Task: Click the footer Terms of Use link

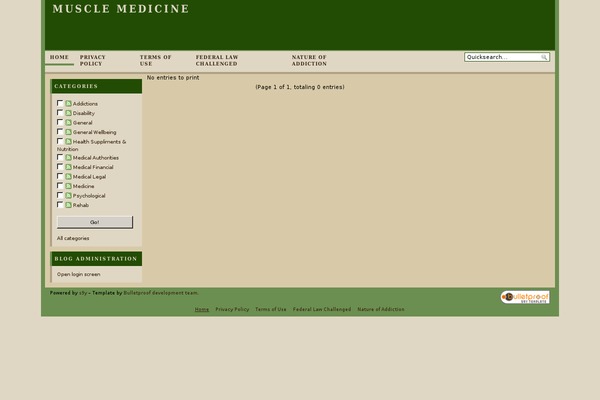Action: tap(271, 309)
